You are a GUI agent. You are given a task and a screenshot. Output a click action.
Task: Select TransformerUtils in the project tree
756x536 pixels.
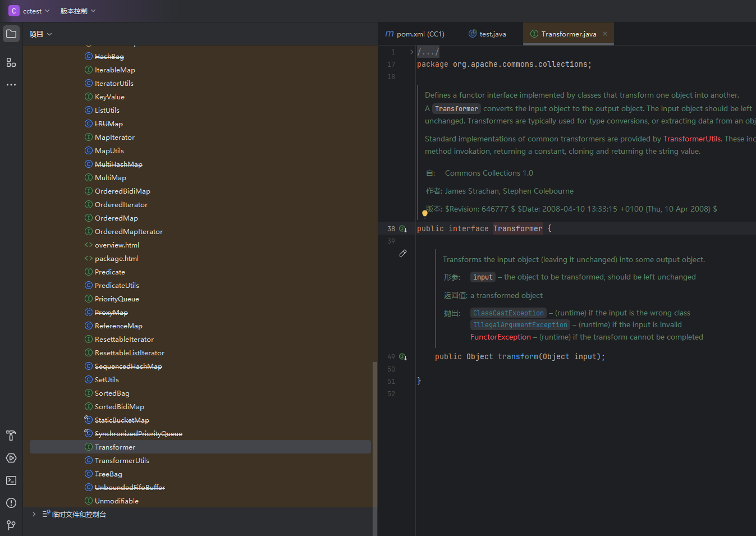tap(122, 461)
